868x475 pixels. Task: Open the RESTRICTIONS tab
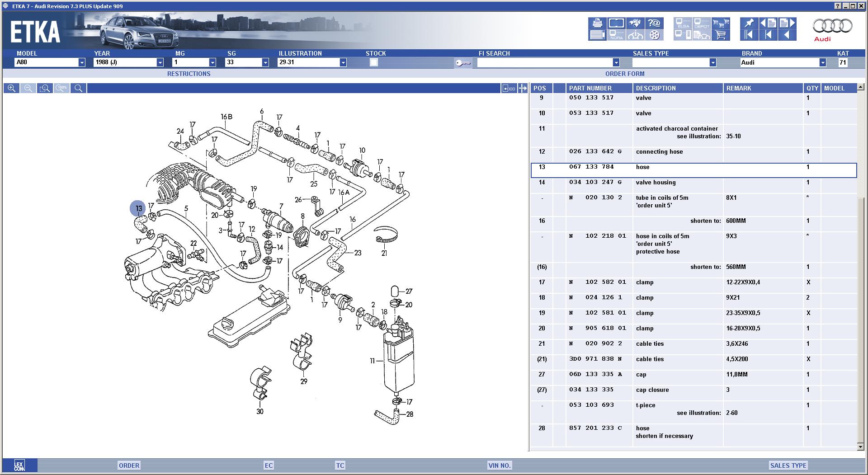[x=189, y=74]
